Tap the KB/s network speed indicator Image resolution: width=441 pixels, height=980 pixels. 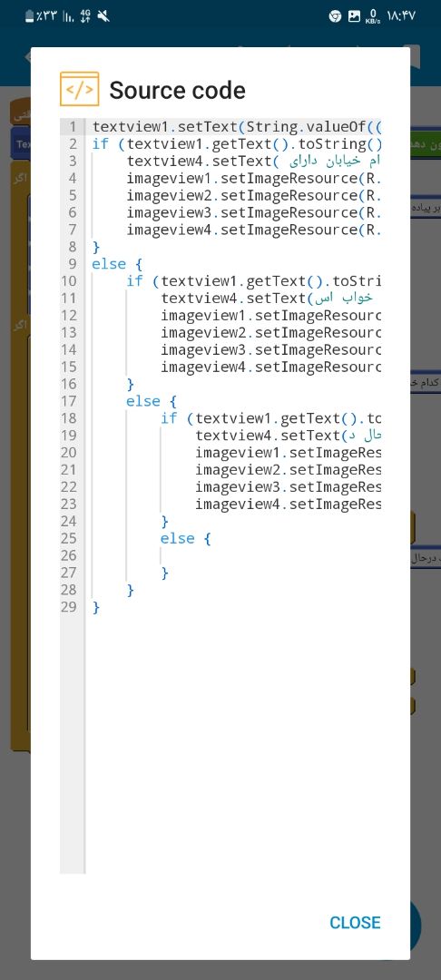[x=373, y=17]
